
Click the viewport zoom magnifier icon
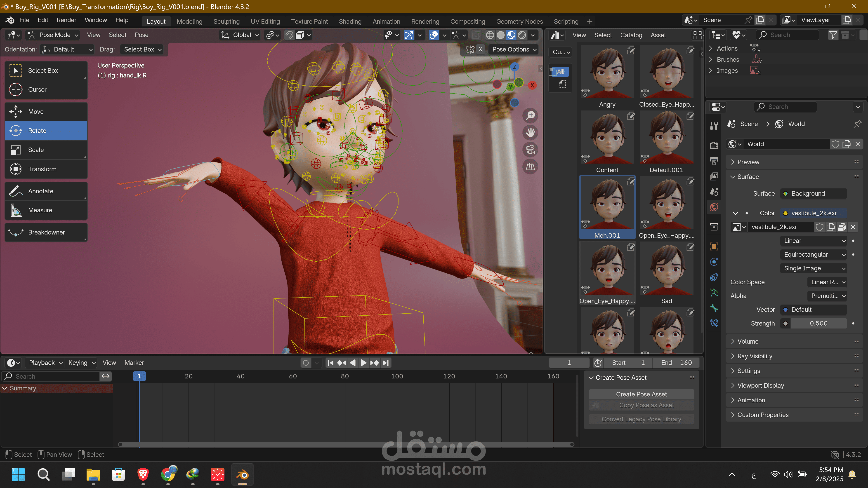pos(530,115)
